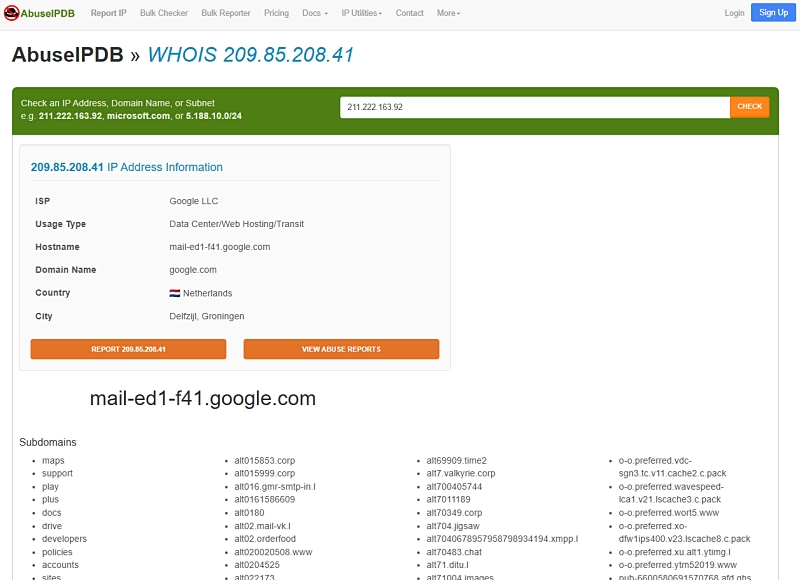Screen dimensions: 800x580
Task: Click the AbuseIPDB logo icon
Action: pyautogui.click(x=12, y=13)
